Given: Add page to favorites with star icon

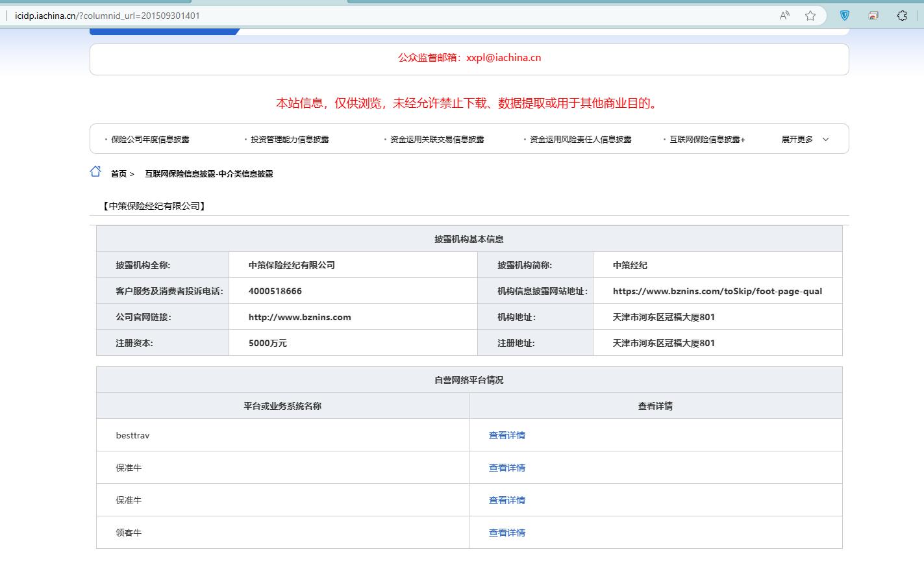Looking at the screenshot, I should [810, 16].
